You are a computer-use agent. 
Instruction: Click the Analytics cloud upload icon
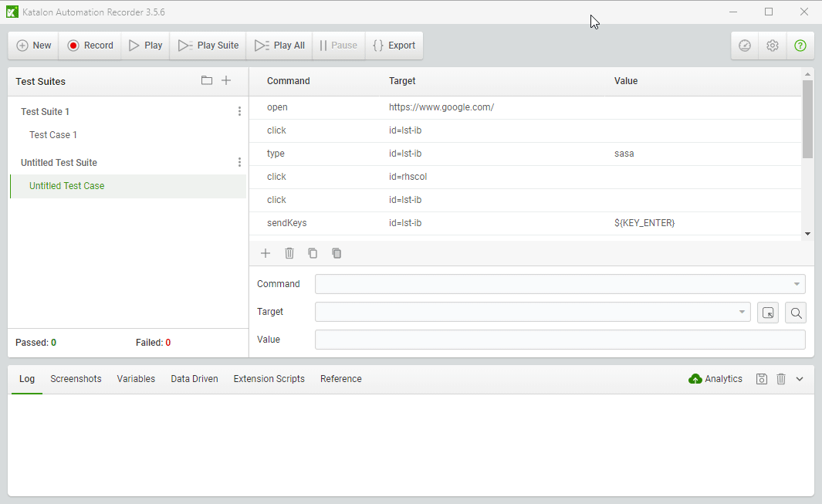pyautogui.click(x=695, y=379)
